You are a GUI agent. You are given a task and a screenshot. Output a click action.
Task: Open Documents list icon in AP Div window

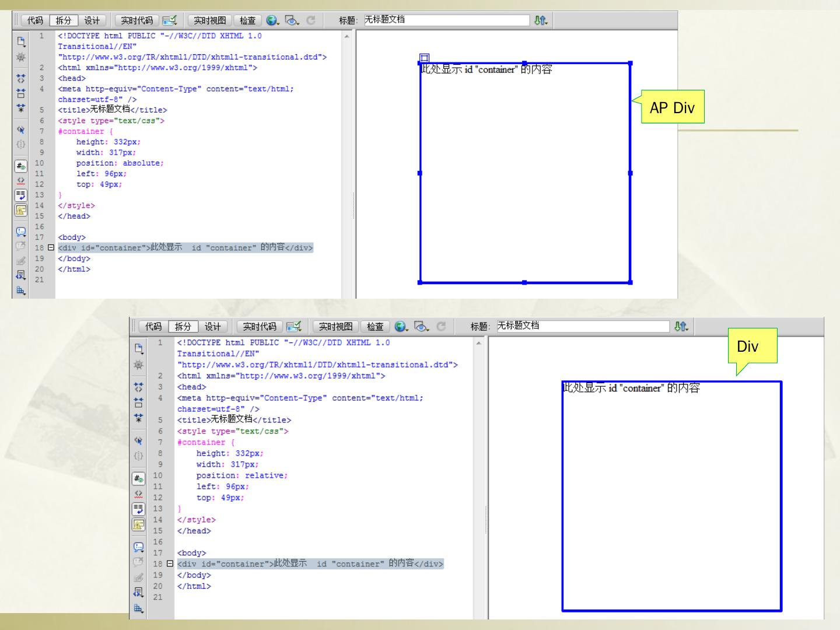(x=21, y=41)
